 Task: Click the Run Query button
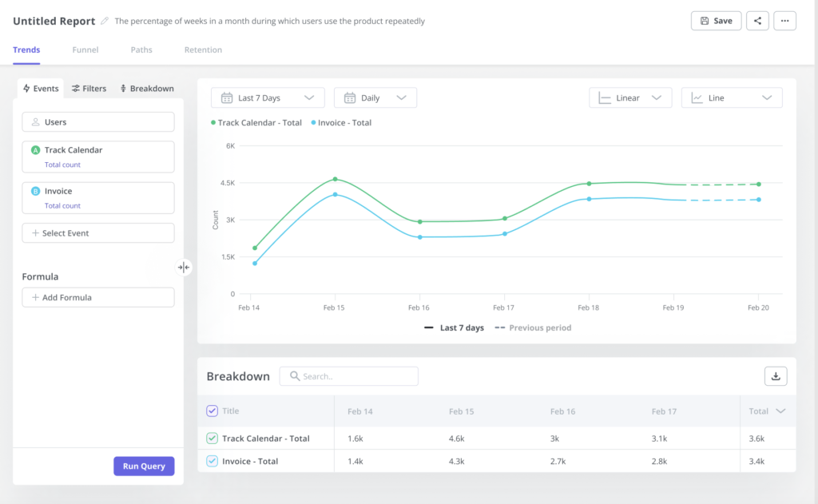click(x=144, y=466)
